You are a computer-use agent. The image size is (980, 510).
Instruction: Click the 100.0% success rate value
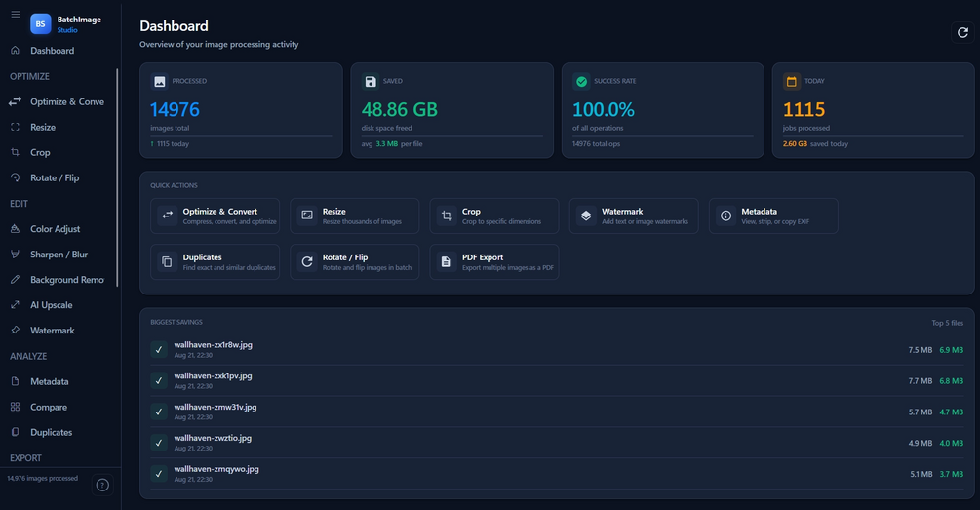(604, 110)
